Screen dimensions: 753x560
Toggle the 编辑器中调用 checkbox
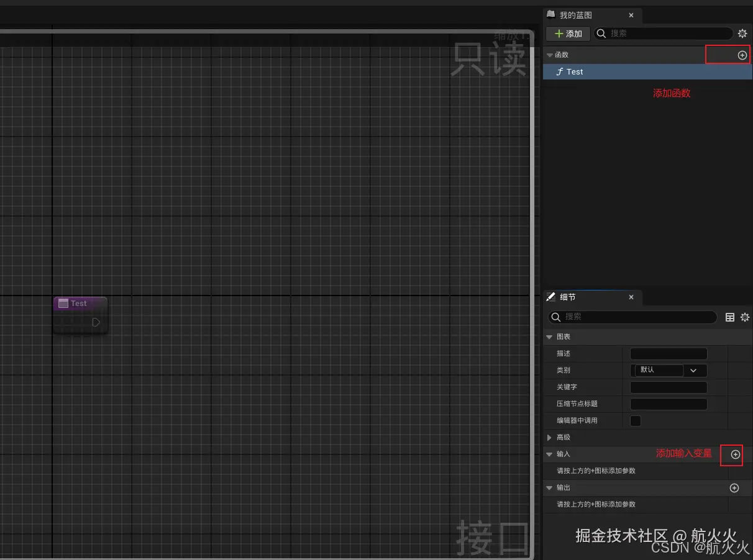tap(636, 421)
